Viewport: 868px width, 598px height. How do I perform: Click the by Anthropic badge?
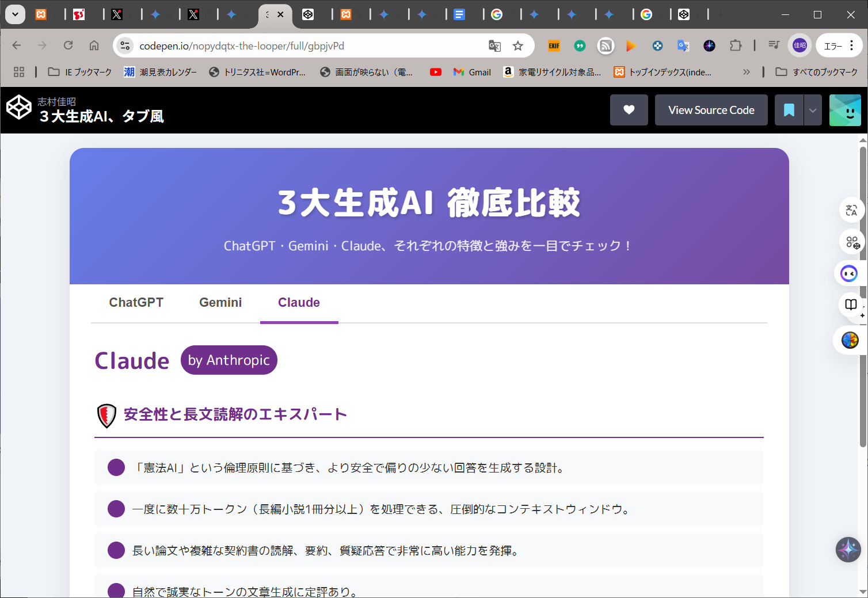coord(229,360)
